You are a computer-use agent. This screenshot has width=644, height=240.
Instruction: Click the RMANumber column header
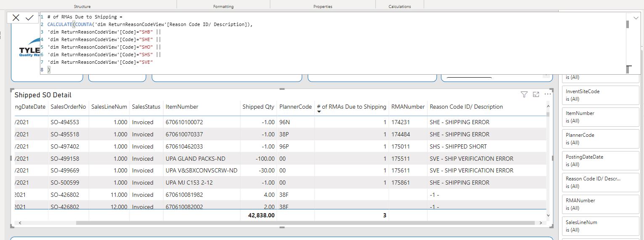408,107
